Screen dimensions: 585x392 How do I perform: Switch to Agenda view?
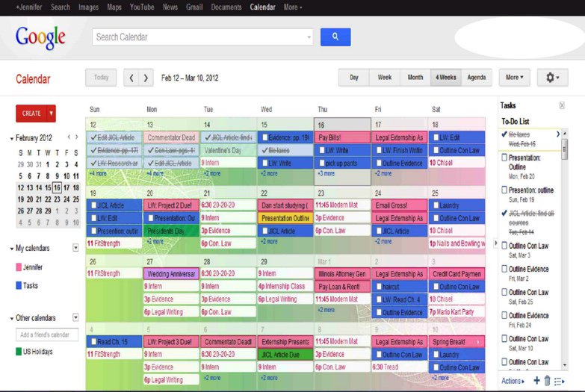point(477,78)
